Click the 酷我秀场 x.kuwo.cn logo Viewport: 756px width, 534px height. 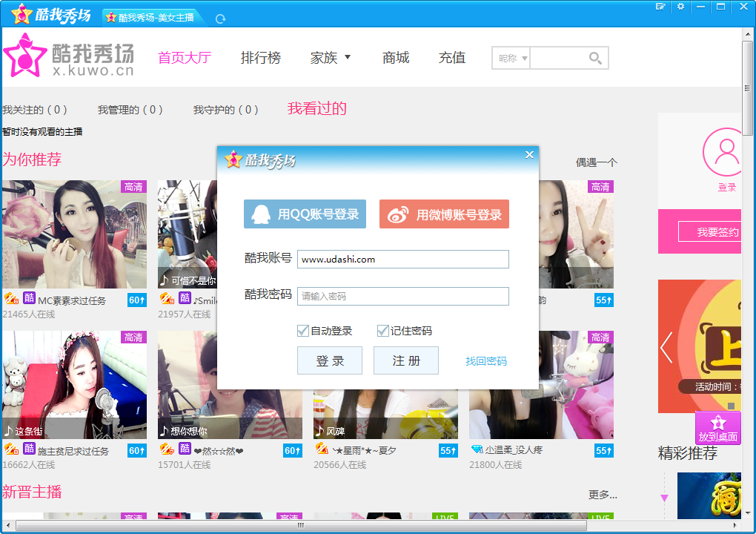[68, 56]
